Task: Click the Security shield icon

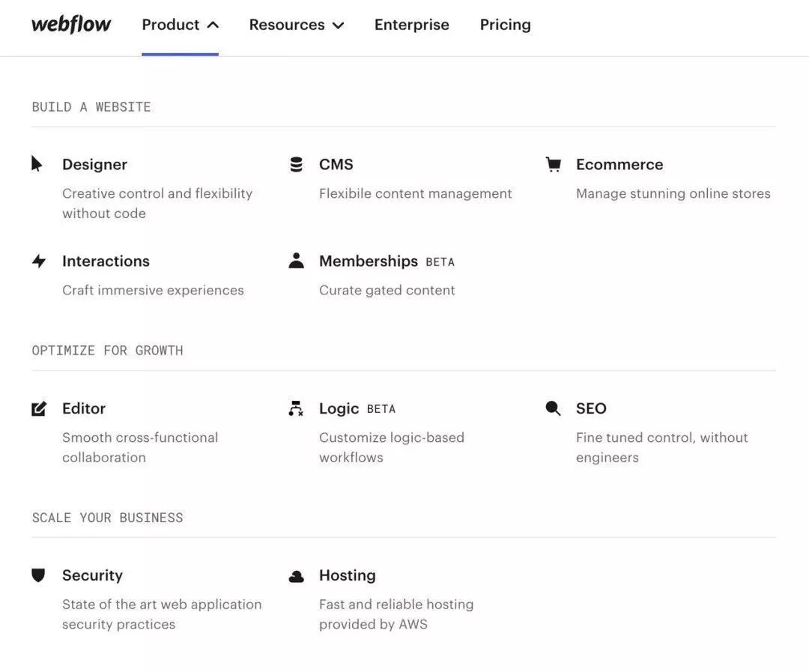Action: (38, 575)
